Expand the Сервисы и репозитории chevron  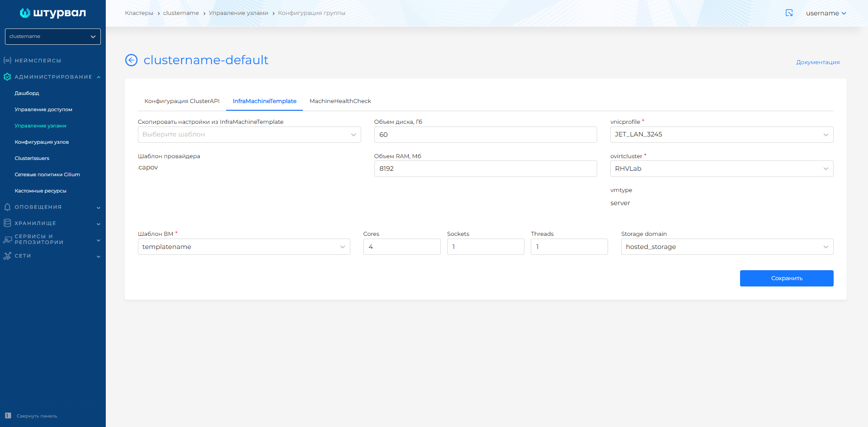click(x=99, y=240)
